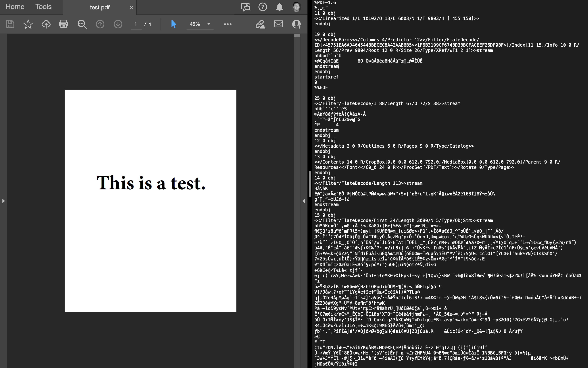Open the Help question mark
Viewport: 588px width, 368px height.
[263, 7]
